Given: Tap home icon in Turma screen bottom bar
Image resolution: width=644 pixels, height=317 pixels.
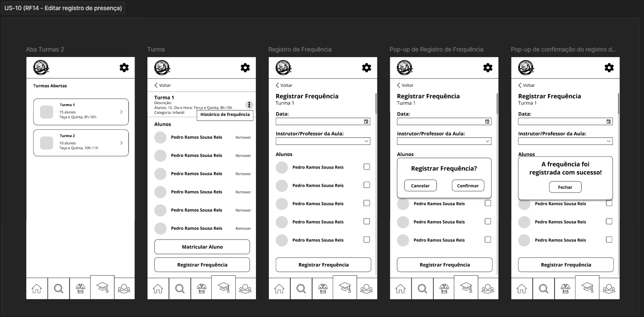Looking at the screenshot, I should tap(158, 289).
